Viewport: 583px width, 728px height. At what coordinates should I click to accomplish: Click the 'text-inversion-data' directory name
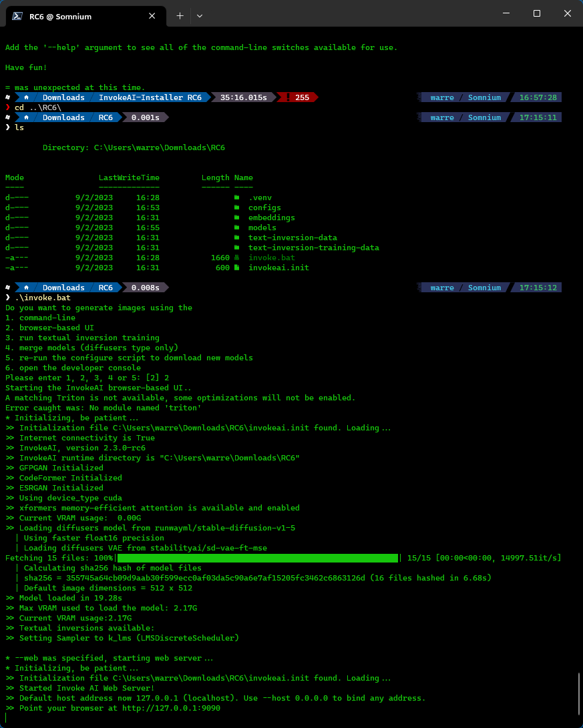click(x=293, y=238)
